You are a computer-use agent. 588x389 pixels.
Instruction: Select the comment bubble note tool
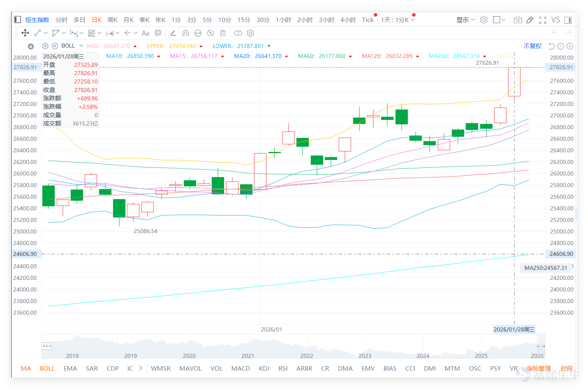158,33
